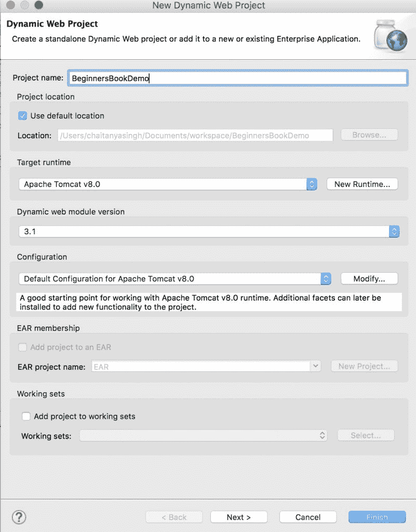The image size is (416, 532).
Task: Click the Location path field
Action: pyautogui.click(x=195, y=136)
